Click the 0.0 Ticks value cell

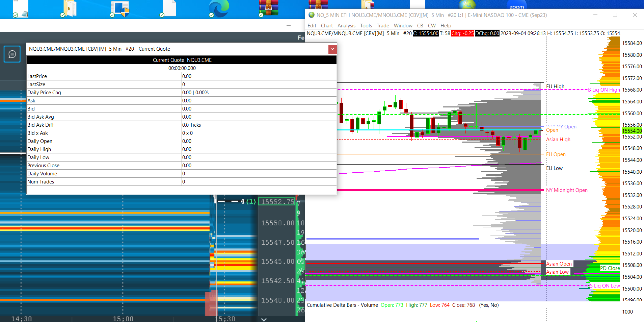click(x=259, y=125)
